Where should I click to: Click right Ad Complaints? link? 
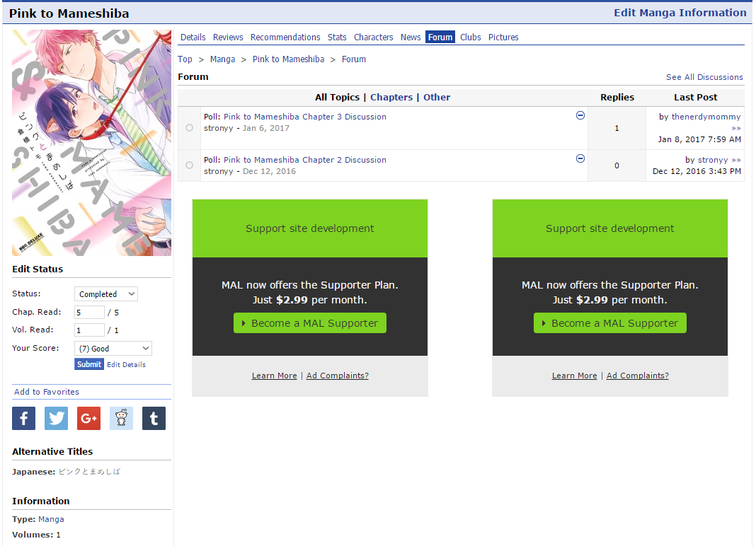click(x=637, y=376)
